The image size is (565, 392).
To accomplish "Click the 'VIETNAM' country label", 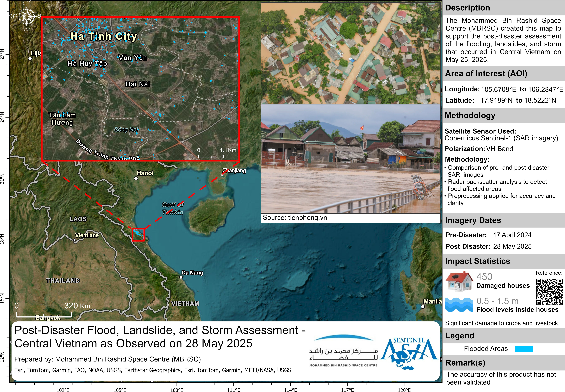I will point(185,304).
